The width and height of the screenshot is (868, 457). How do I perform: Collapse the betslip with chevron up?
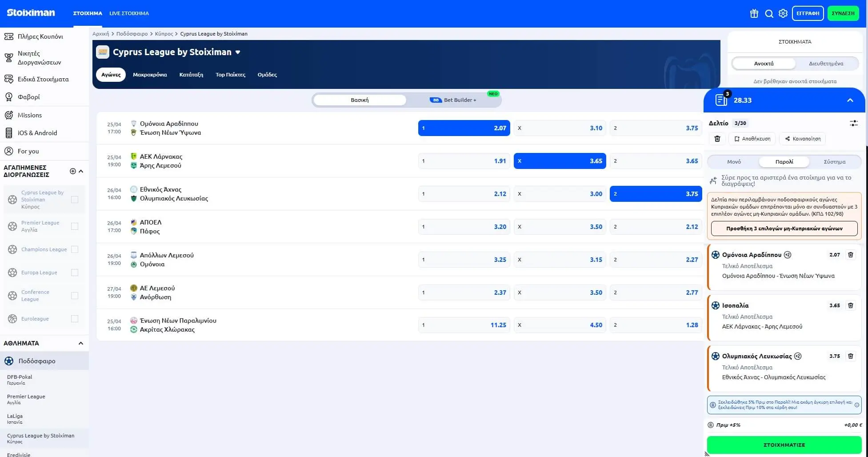pyautogui.click(x=850, y=100)
